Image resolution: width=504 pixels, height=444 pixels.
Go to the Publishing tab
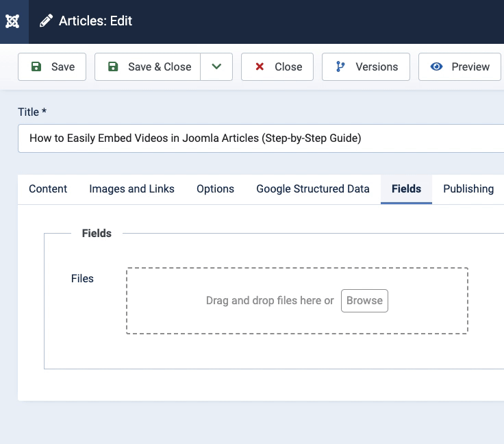click(468, 189)
